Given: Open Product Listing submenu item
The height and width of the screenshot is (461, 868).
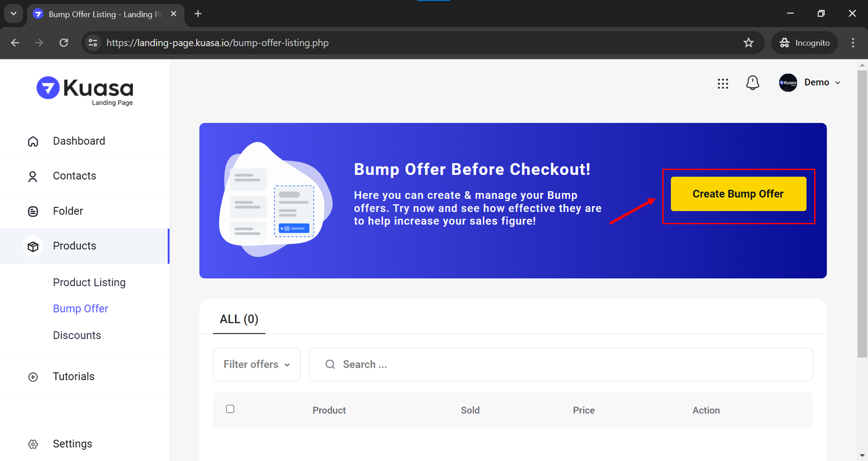Looking at the screenshot, I should (x=89, y=282).
